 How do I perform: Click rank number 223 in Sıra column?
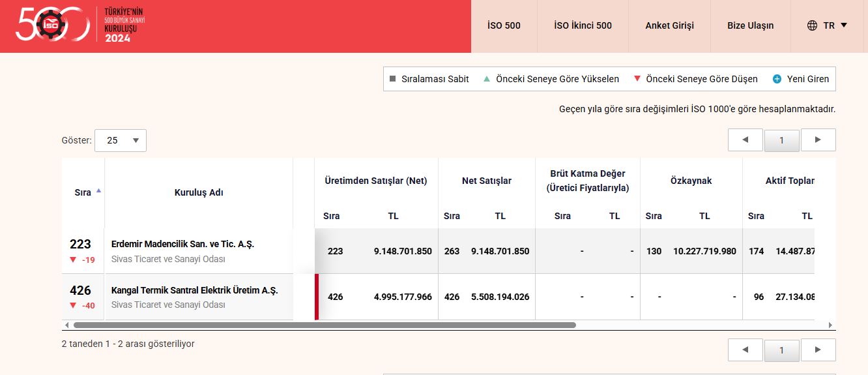tap(80, 244)
